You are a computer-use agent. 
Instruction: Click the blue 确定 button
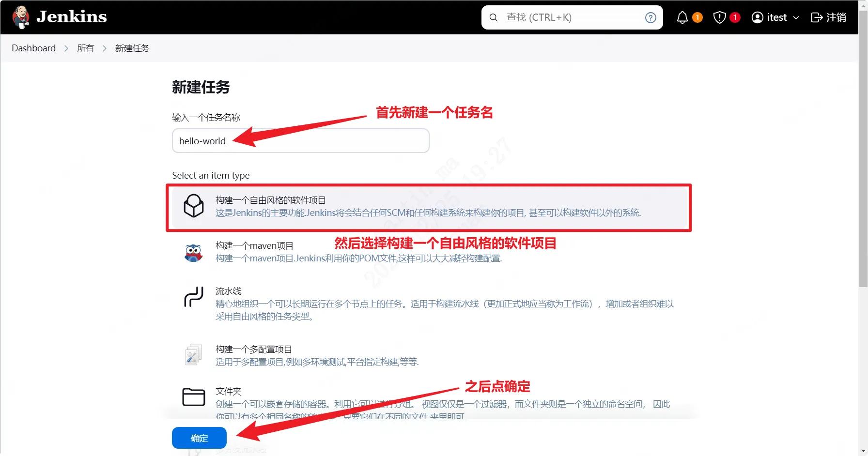coord(199,438)
